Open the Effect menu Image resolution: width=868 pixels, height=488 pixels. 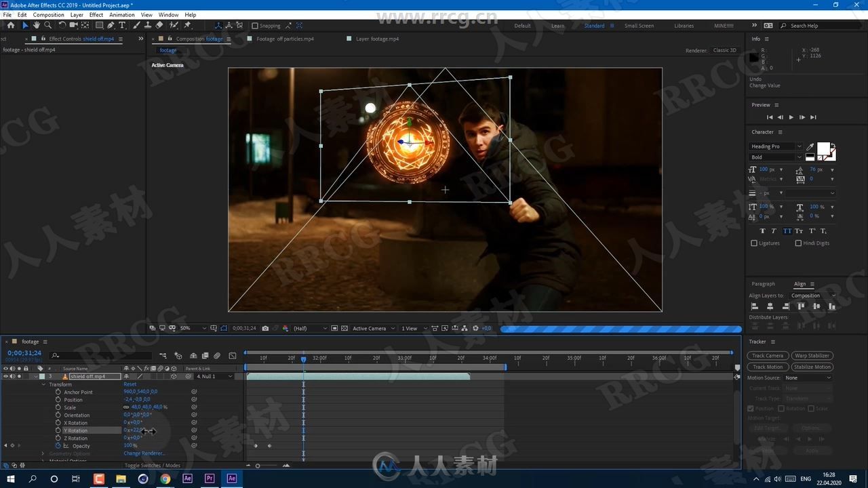[x=96, y=14]
